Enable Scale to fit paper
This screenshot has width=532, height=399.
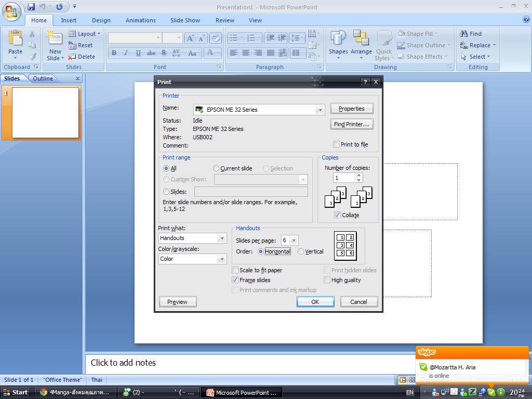pyautogui.click(x=235, y=270)
